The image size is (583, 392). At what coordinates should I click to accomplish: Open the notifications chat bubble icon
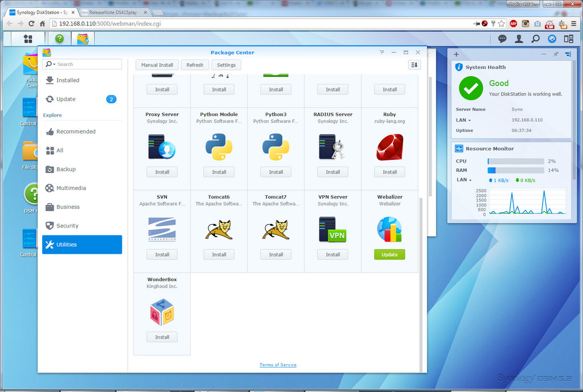click(x=502, y=39)
